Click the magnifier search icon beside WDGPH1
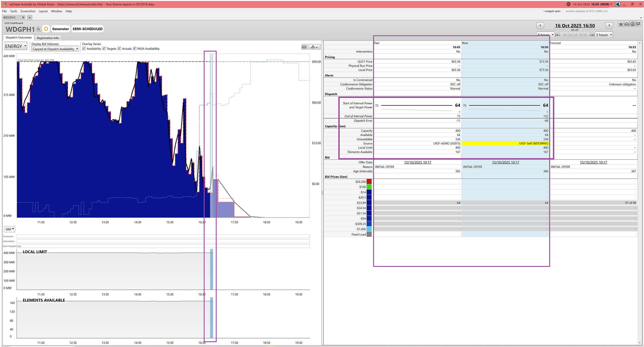Screen dimensions: 644x347 coord(38,29)
